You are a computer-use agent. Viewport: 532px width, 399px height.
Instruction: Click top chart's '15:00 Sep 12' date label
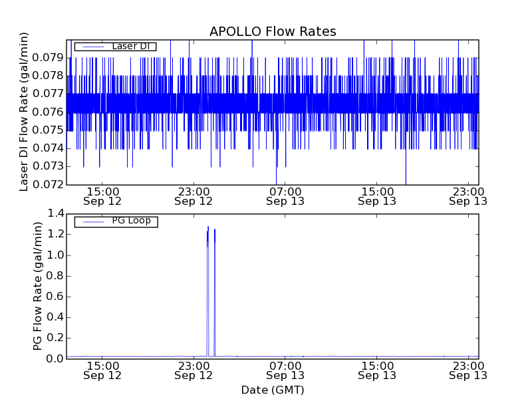102,197
